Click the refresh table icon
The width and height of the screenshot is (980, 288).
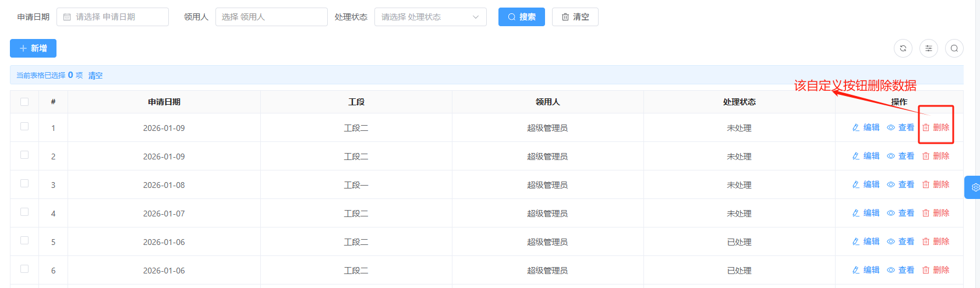pos(903,48)
